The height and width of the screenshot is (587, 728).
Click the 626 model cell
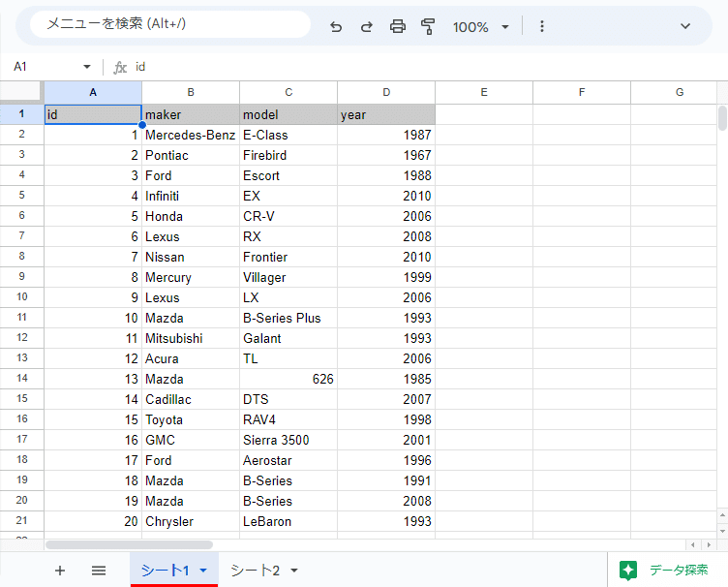[x=288, y=379]
